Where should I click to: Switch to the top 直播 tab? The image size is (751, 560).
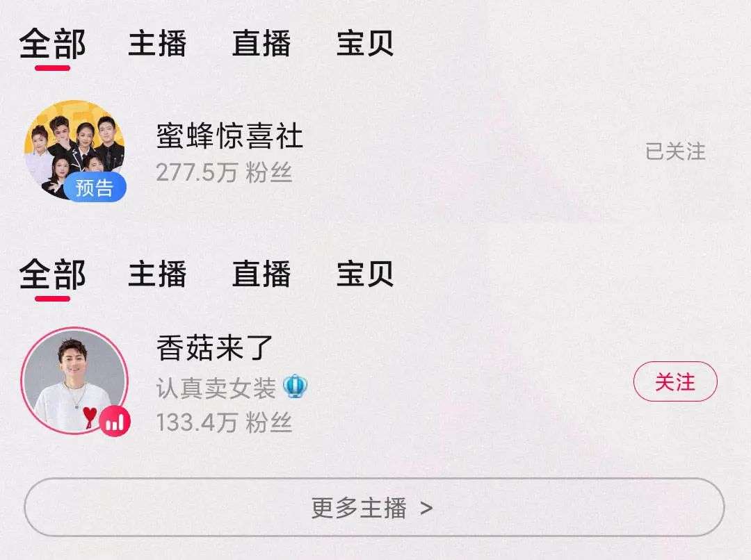[x=261, y=44]
